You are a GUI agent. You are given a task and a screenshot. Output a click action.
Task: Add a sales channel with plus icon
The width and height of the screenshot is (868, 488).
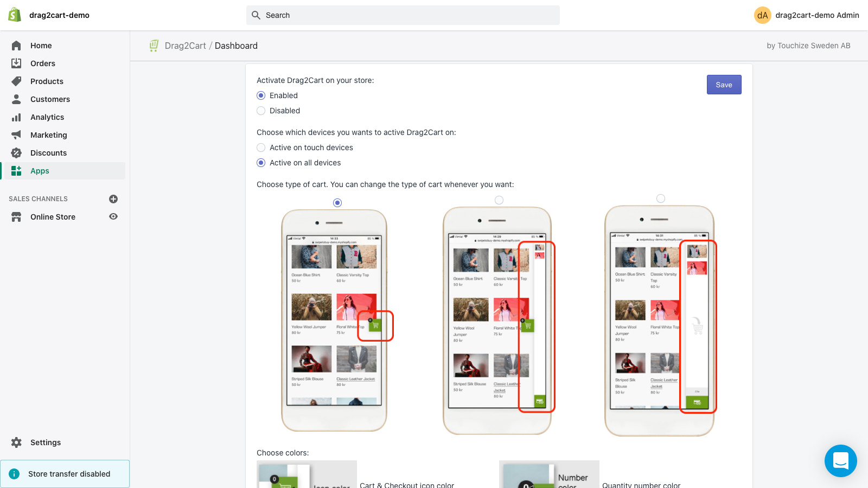113,199
